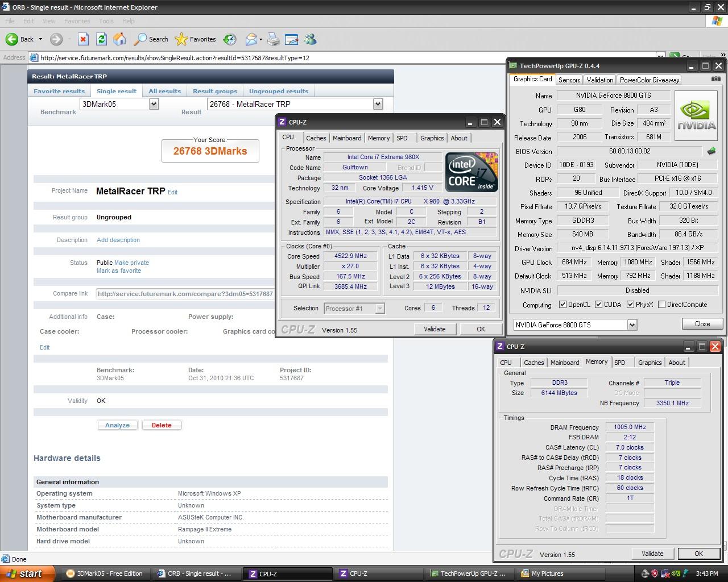Image resolution: width=728 pixels, height=582 pixels.
Task: Click the red Stop loading icon
Action: (83, 39)
